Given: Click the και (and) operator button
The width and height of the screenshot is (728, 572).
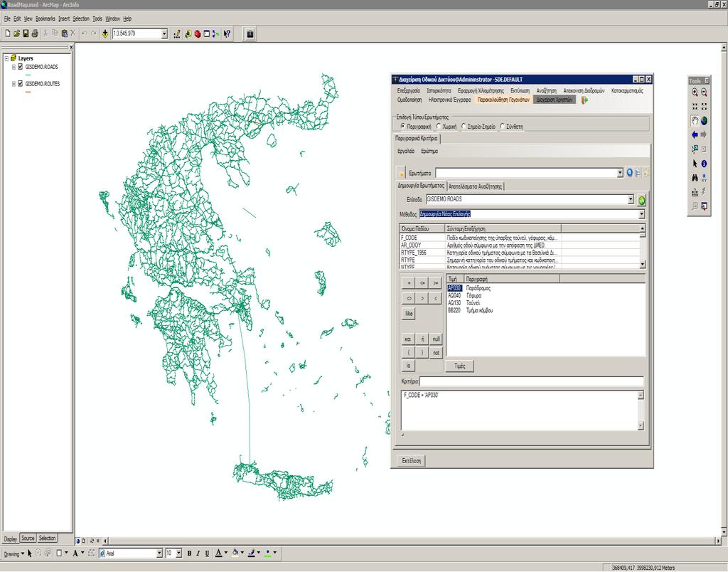Looking at the screenshot, I should (x=408, y=339).
